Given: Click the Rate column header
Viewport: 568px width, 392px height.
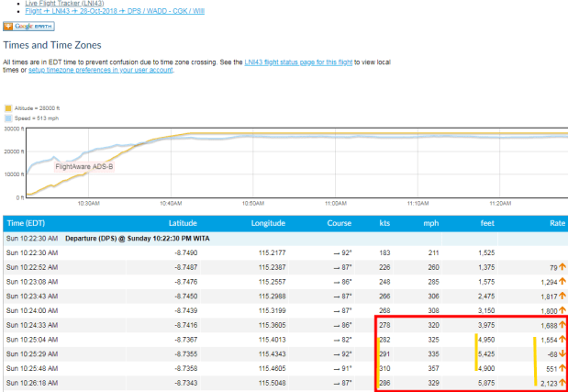Looking at the screenshot, I should [554, 223].
